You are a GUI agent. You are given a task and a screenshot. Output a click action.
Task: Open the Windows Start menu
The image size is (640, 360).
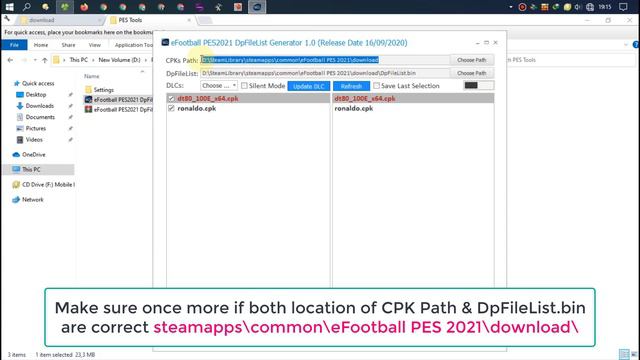point(9,7)
